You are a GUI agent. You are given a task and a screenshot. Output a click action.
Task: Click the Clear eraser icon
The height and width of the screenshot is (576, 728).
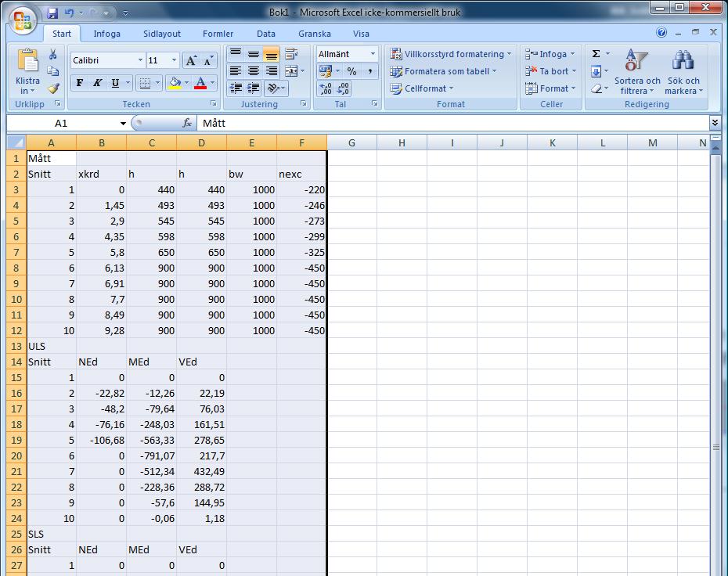tap(596, 88)
